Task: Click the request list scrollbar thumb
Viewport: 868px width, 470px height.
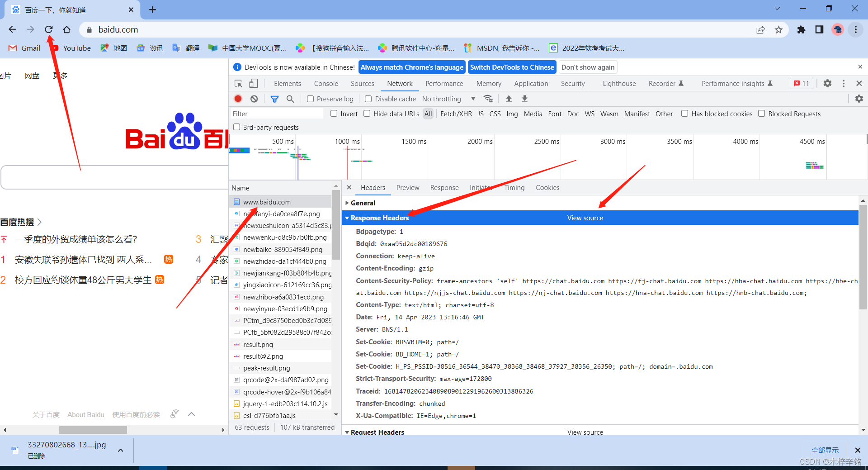Action: 336,225
